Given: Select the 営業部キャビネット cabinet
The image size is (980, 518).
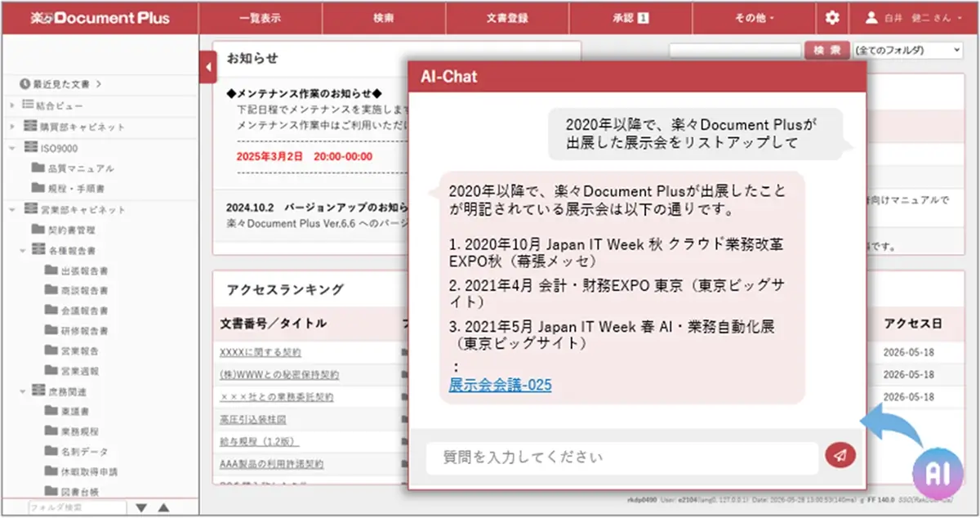Looking at the screenshot, I should 82,209.
